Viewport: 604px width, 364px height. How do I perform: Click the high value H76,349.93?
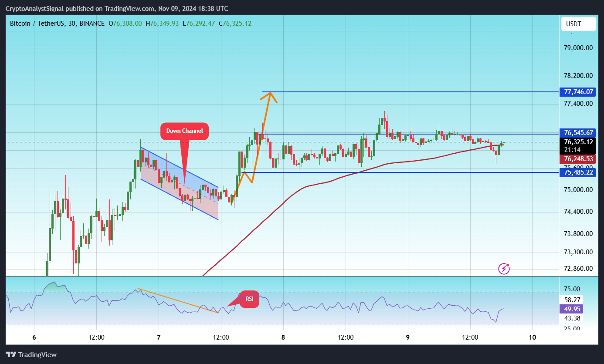click(x=162, y=24)
